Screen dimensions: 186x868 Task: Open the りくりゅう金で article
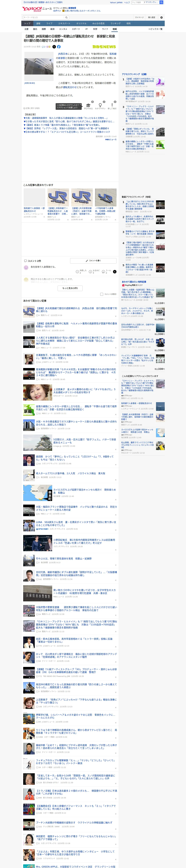pyautogui.click(x=76, y=732)
